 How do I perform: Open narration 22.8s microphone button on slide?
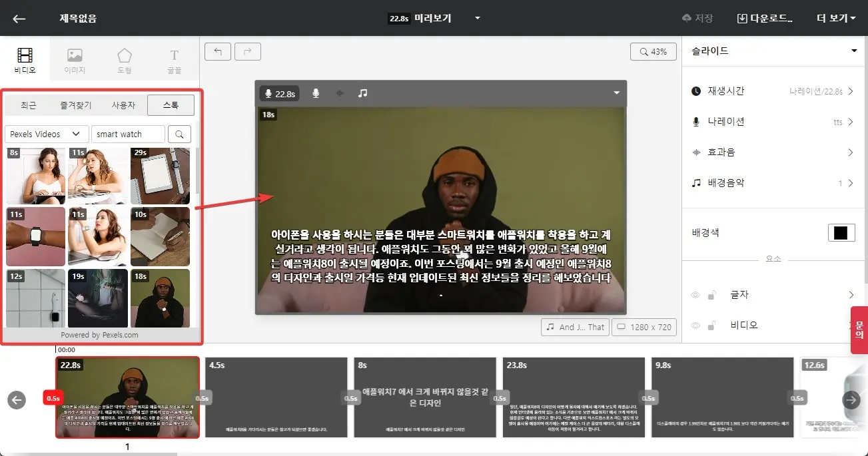tap(280, 94)
